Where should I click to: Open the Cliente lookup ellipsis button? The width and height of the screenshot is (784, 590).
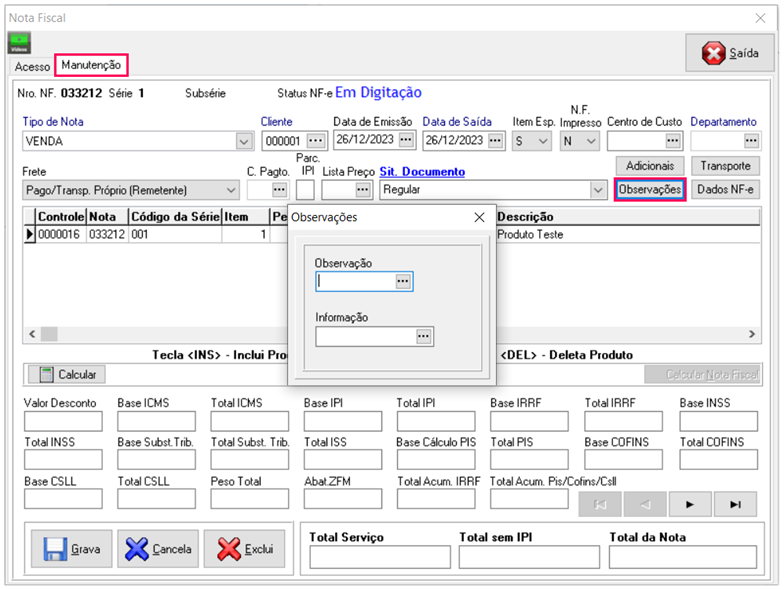(316, 140)
